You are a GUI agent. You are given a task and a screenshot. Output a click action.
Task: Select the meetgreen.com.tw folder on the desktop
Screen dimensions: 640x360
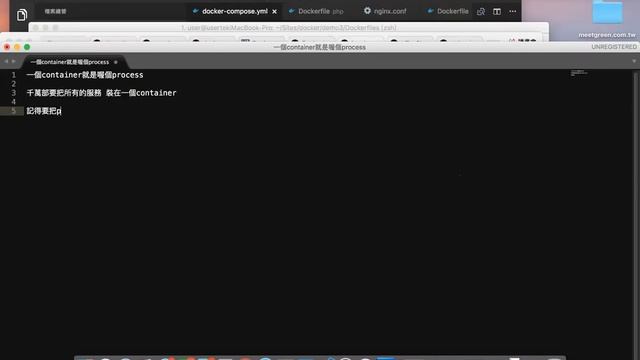click(x=607, y=19)
